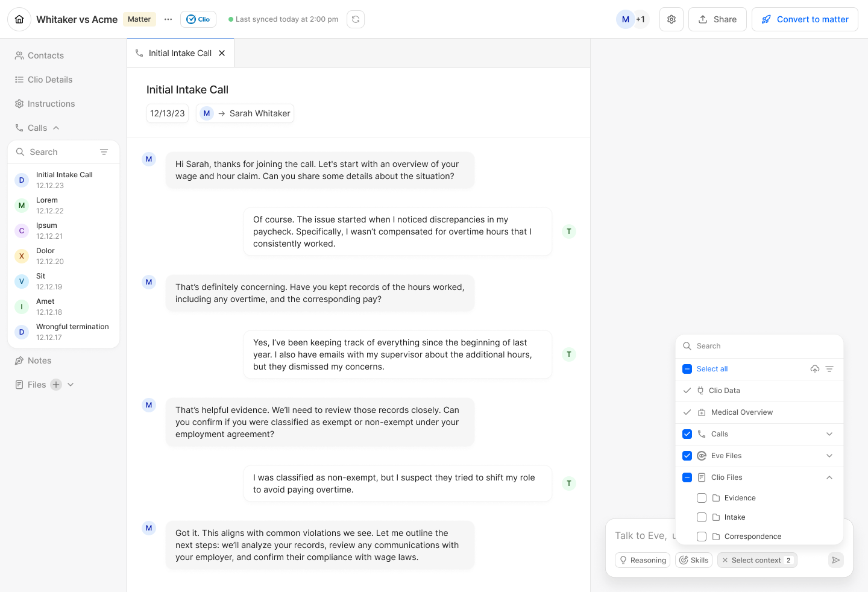Click the sync refresh icon
868x592 pixels.
coord(356,19)
